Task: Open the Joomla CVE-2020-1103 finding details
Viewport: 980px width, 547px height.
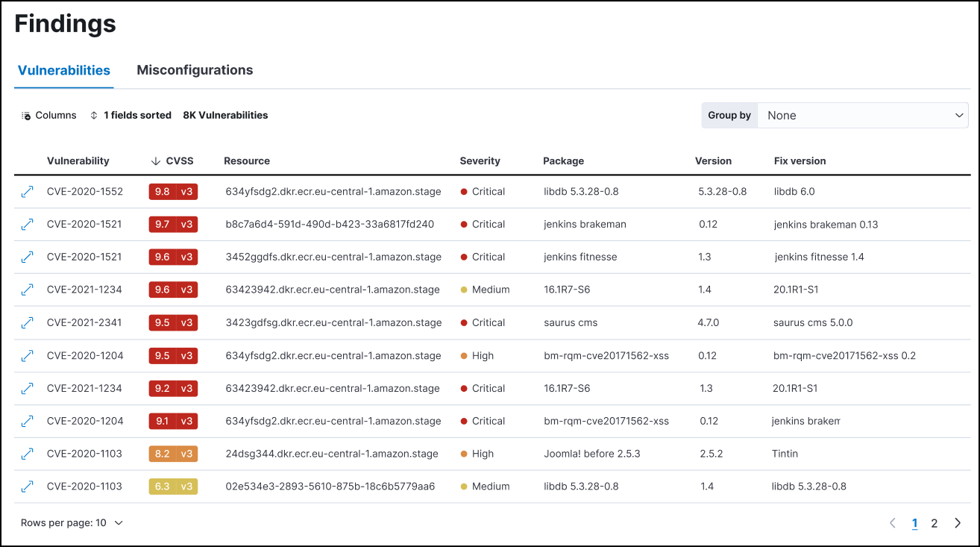Action: (x=27, y=453)
